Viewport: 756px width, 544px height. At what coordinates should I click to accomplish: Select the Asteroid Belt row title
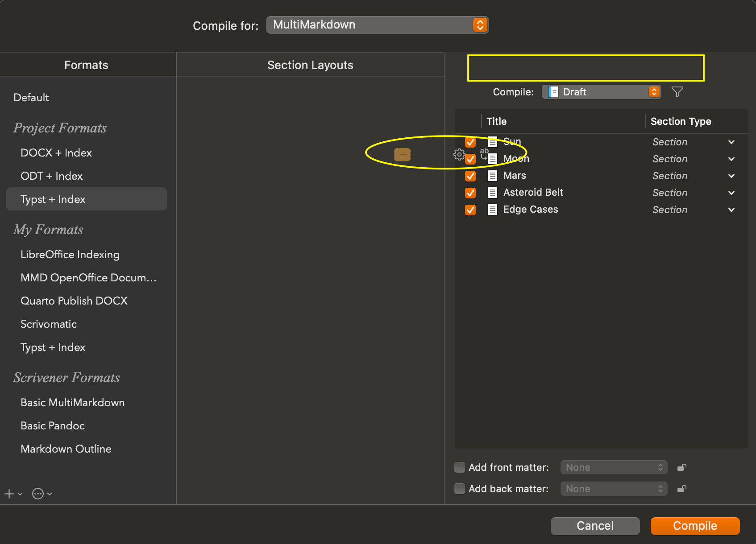[533, 193]
